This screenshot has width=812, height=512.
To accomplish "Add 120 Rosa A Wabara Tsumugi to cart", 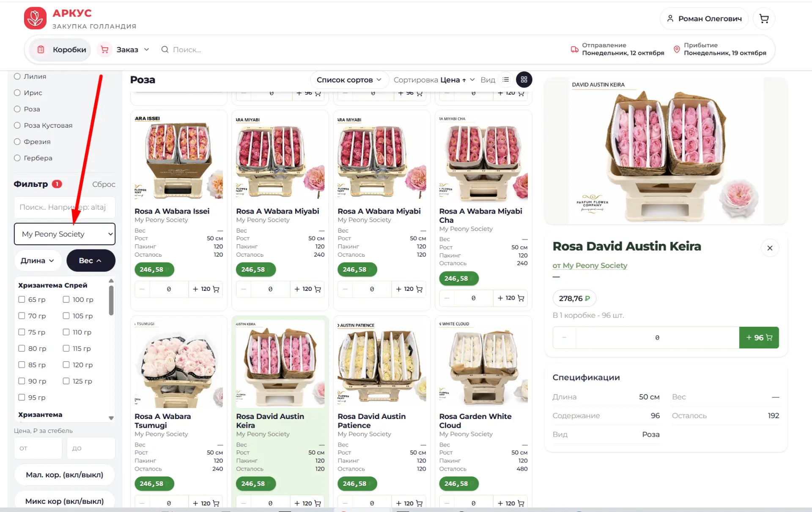I will 206,503.
